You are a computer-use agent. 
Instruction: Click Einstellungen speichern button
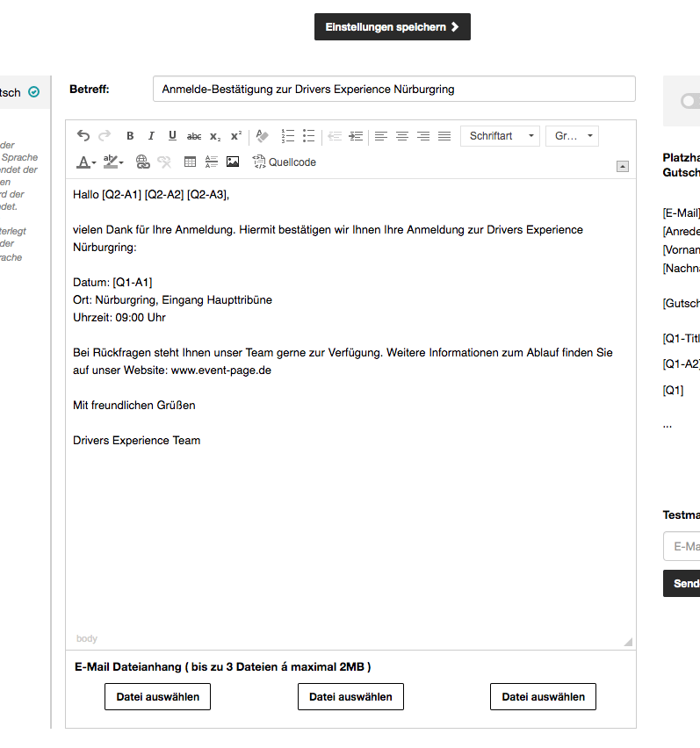[393, 26]
